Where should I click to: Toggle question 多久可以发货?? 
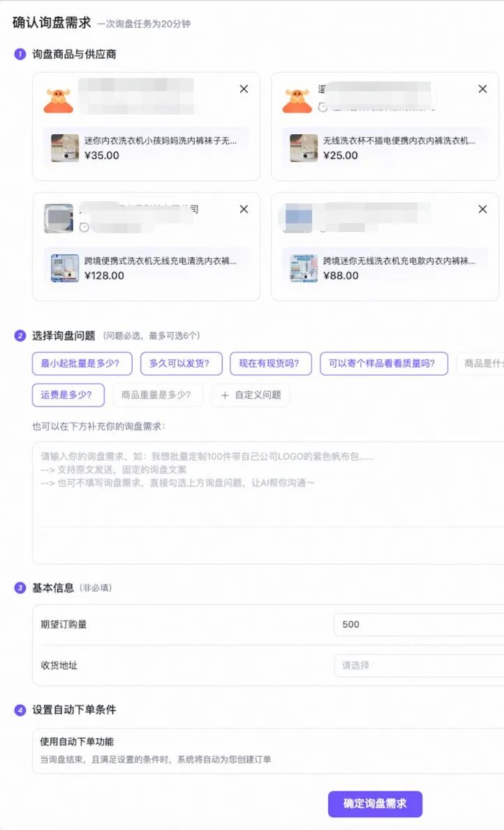[181, 364]
